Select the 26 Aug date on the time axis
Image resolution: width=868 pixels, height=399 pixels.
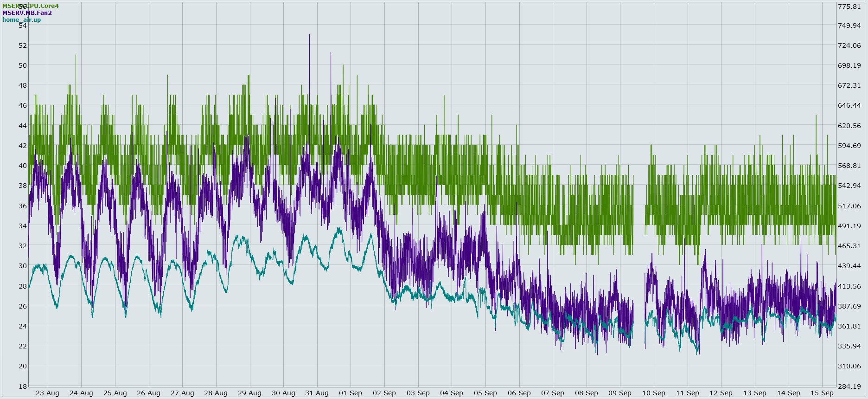coord(148,393)
